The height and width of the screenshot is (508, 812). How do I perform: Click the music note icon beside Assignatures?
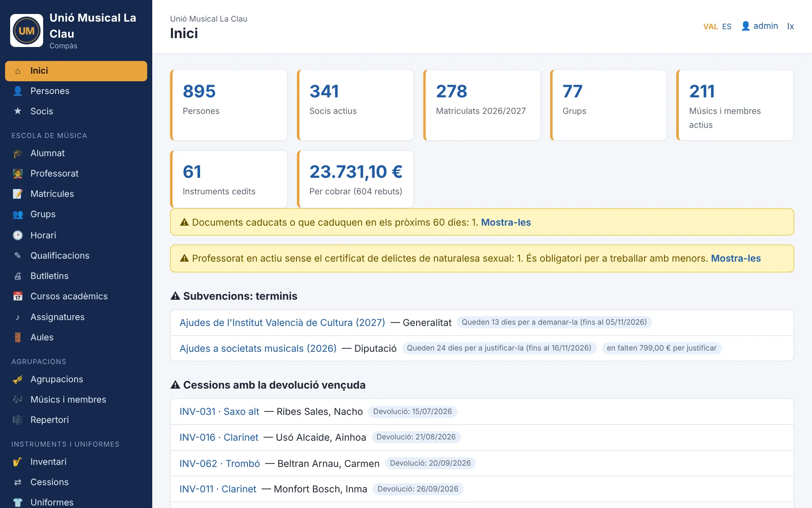click(x=18, y=317)
